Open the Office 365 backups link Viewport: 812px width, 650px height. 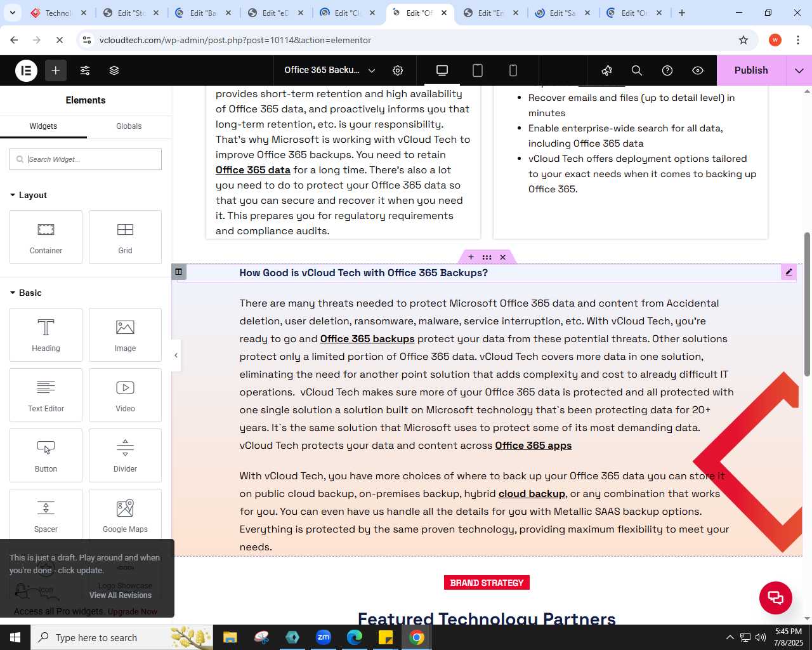click(367, 339)
